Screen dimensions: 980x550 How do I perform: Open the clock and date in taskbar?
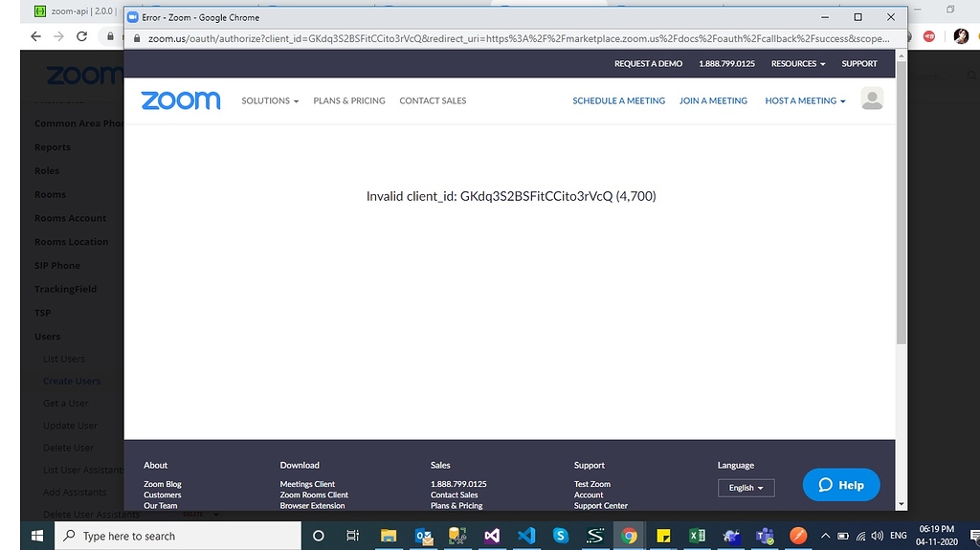click(936, 536)
